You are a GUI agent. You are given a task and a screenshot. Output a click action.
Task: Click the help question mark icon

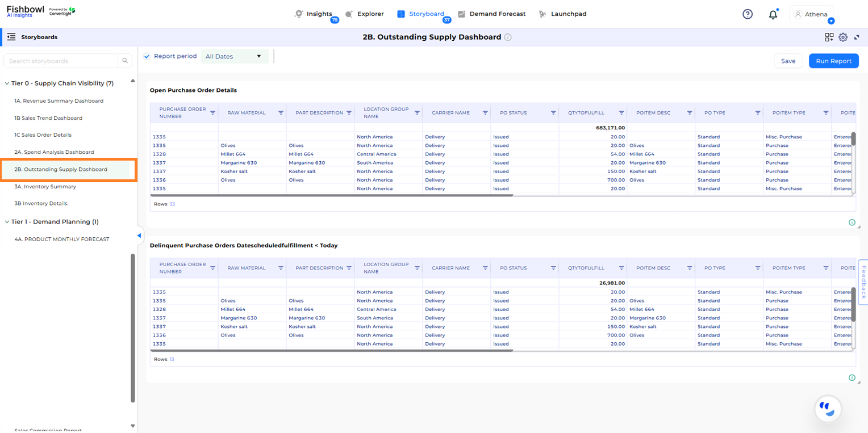[x=747, y=14]
